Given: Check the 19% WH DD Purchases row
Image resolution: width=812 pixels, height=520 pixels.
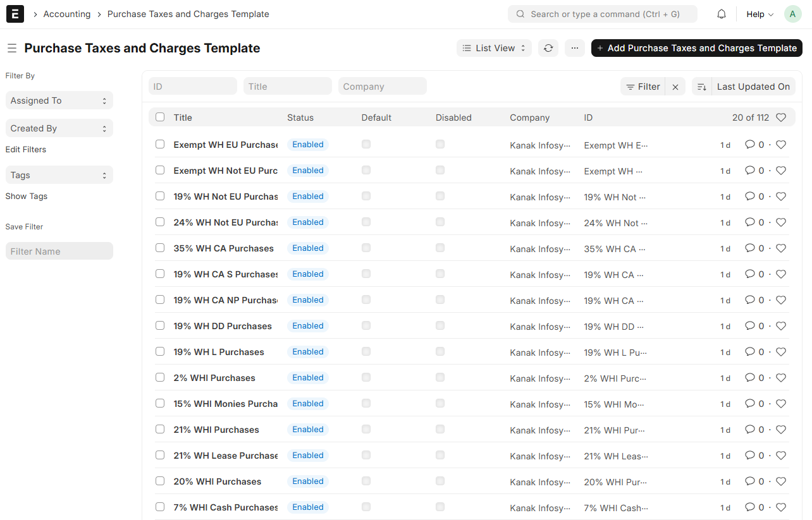Looking at the screenshot, I should [160, 325].
